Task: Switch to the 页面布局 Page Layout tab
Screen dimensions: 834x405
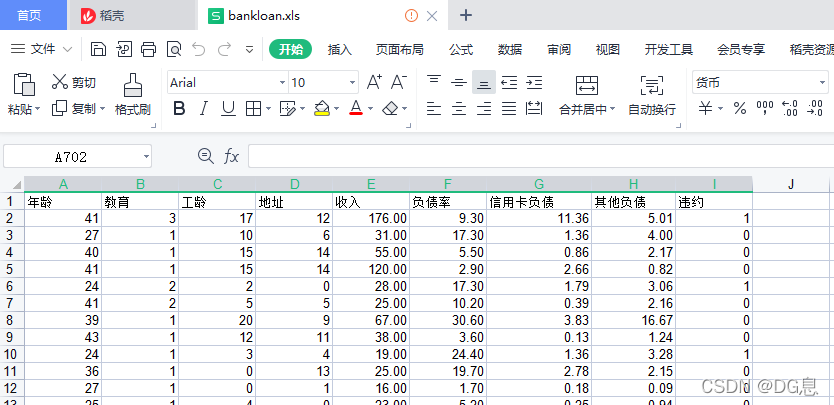Action: pos(399,50)
